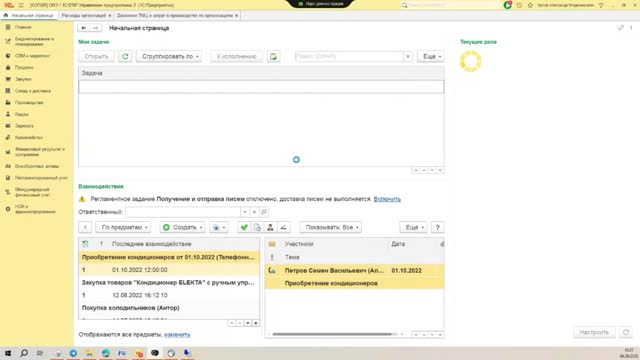Click the Открыть button in Мои задачи
Viewport: 640px width, 360px height.
[96, 56]
